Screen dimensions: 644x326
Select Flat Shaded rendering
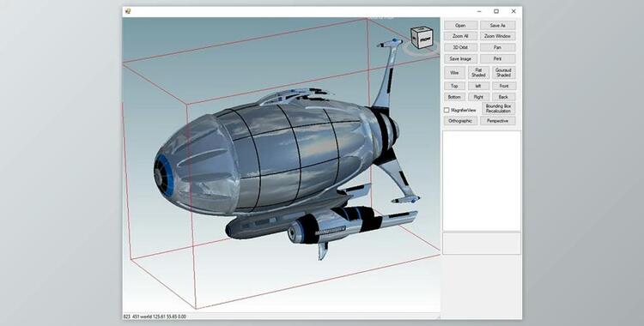click(x=478, y=73)
